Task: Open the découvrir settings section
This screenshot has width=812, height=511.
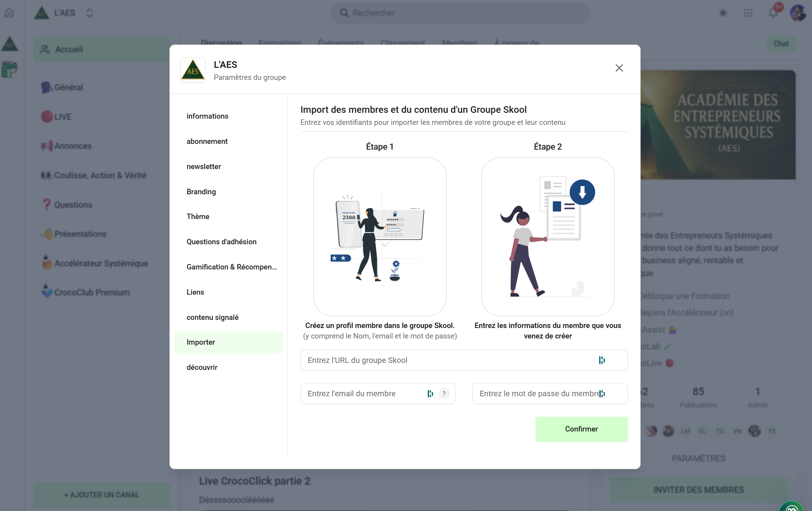Action: (228, 368)
